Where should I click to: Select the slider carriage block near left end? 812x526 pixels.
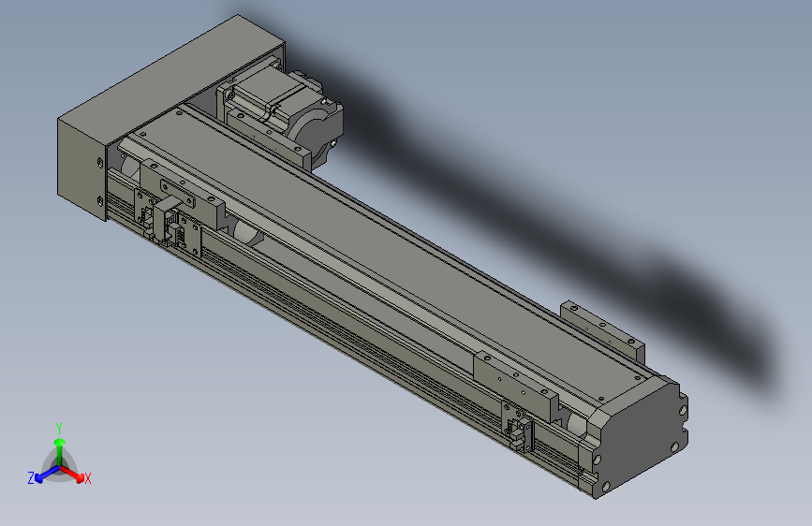click(x=183, y=196)
